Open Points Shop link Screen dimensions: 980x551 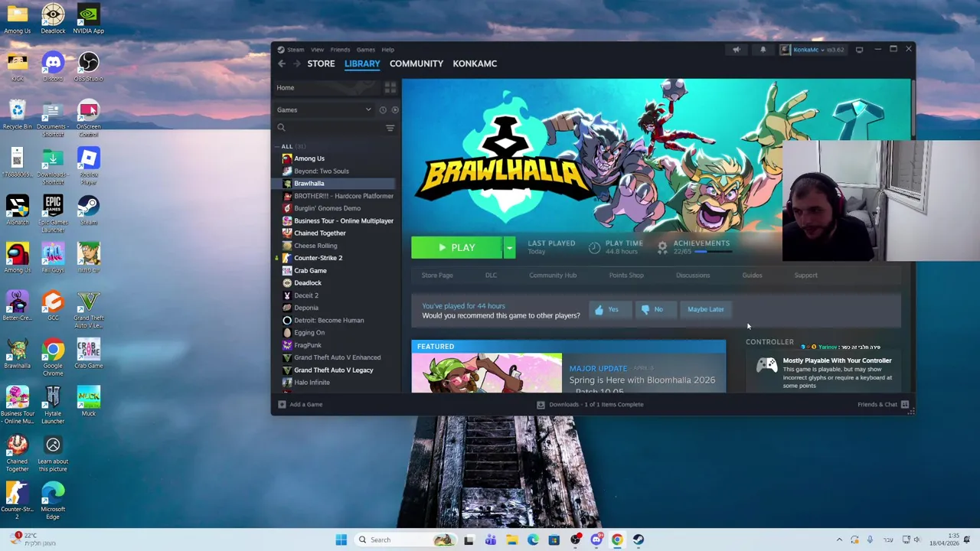tap(626, 275)
